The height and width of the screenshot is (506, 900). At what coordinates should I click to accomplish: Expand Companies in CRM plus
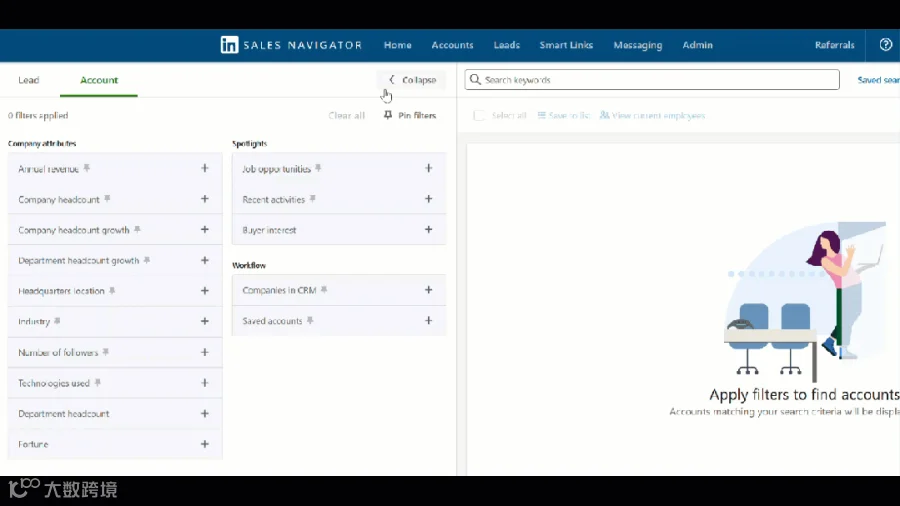[x=429, y=290]
